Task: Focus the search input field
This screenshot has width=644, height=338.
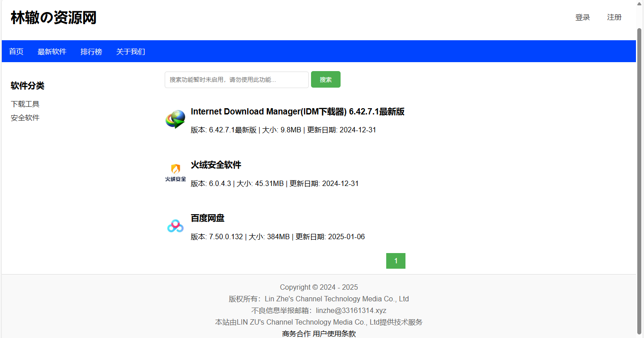Action: 237,80
